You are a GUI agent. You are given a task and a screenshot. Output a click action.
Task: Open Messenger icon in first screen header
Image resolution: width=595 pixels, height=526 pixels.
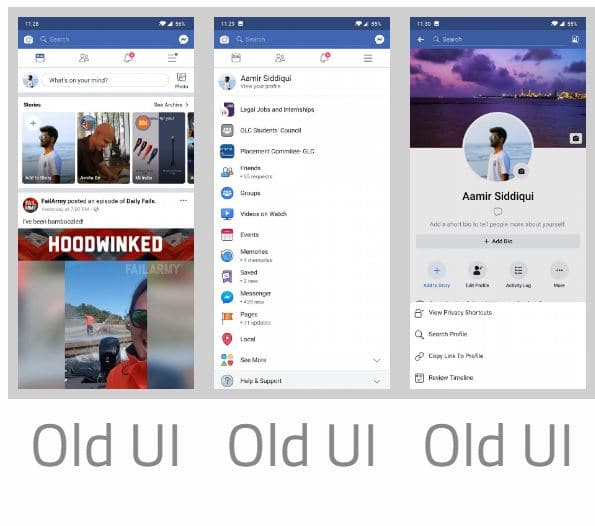click(x=183, y=39)
